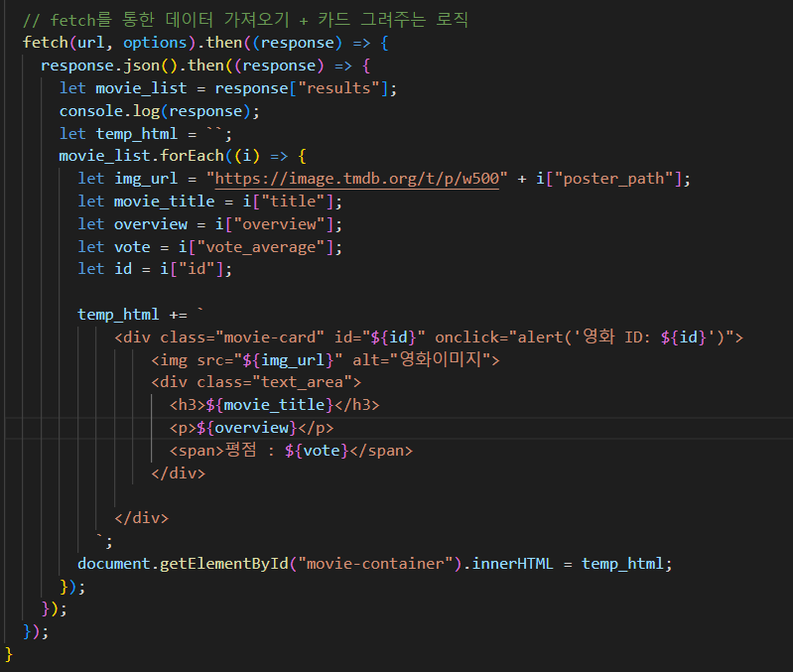Click the fetch(url, options) call

[109, 43]
